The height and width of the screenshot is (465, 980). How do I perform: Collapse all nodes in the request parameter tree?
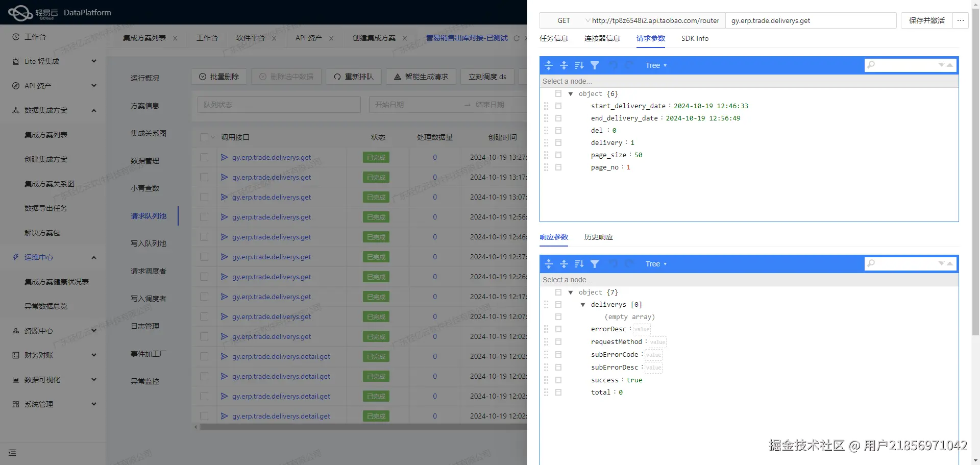(x=564, y=65)
